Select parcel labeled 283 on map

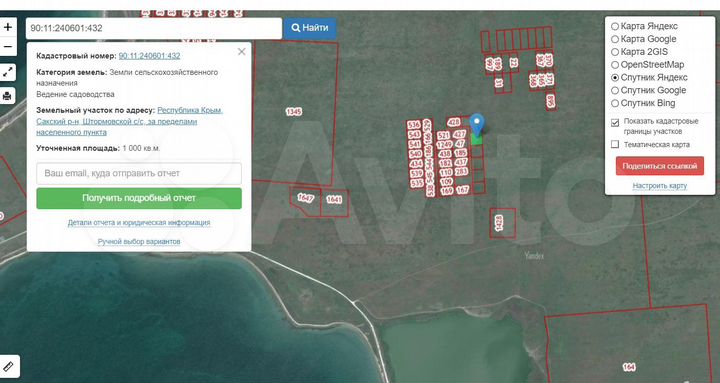pos(461,172)
